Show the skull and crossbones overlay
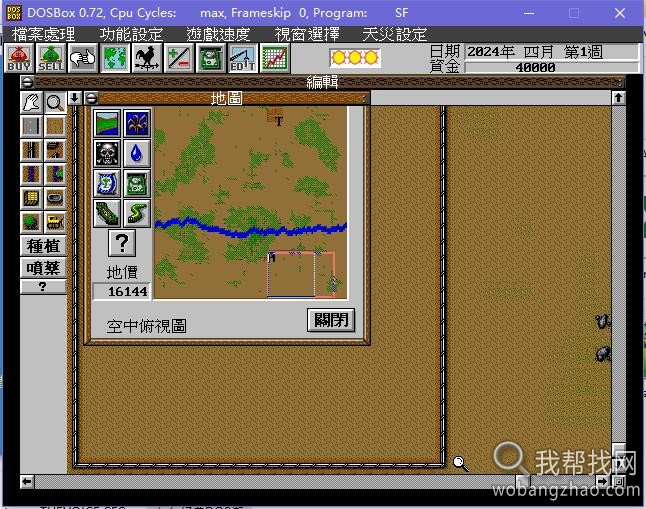This screenshot has width=646, height=509. pos(107,153)
